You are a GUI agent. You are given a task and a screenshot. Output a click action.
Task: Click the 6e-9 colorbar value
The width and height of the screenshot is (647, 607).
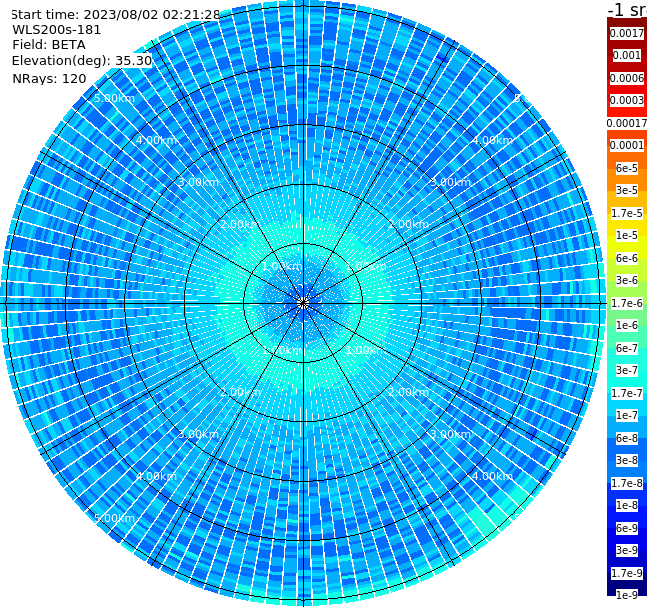[x=627, y=528]
